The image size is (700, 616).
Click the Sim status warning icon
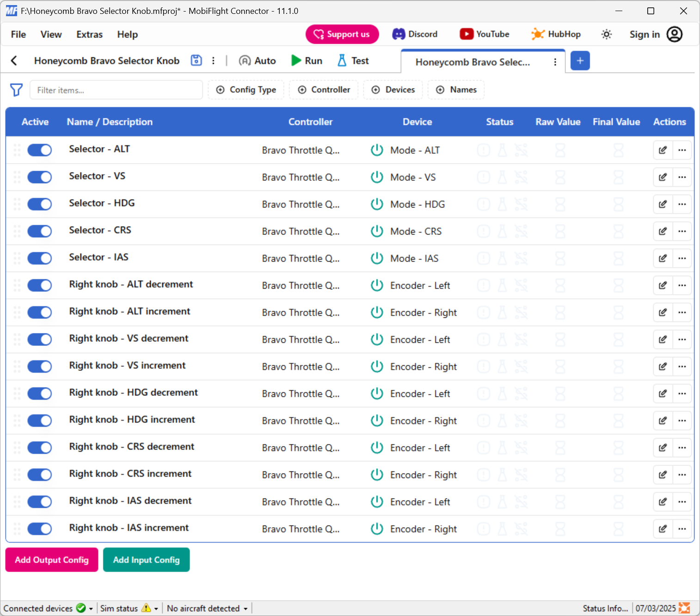click(146, 608)
